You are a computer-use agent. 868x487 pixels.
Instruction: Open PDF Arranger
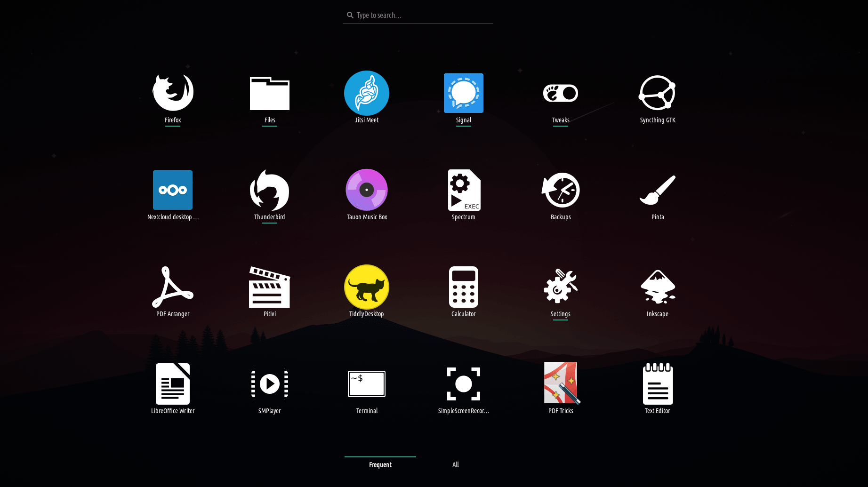173,287
